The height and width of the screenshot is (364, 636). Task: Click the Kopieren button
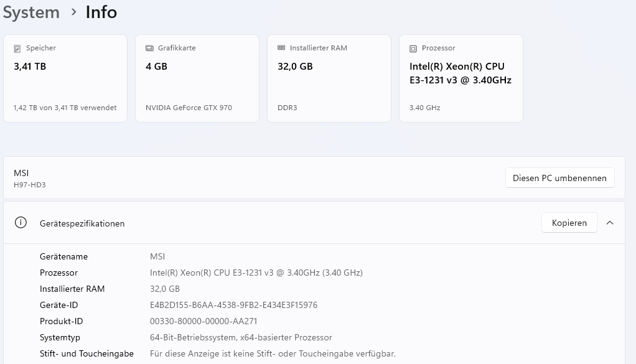pos(569,223)
